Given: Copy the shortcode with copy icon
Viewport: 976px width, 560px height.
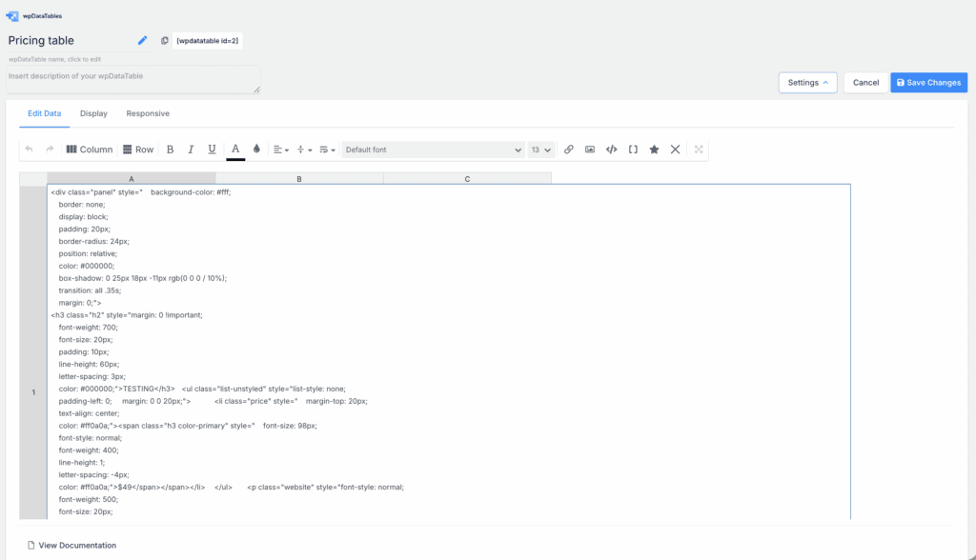Looking at the screenshot, I should [x=164, y=40].
